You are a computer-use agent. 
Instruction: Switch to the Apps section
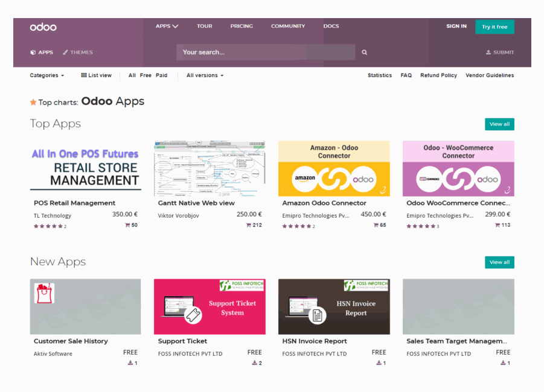pos(42,52)
